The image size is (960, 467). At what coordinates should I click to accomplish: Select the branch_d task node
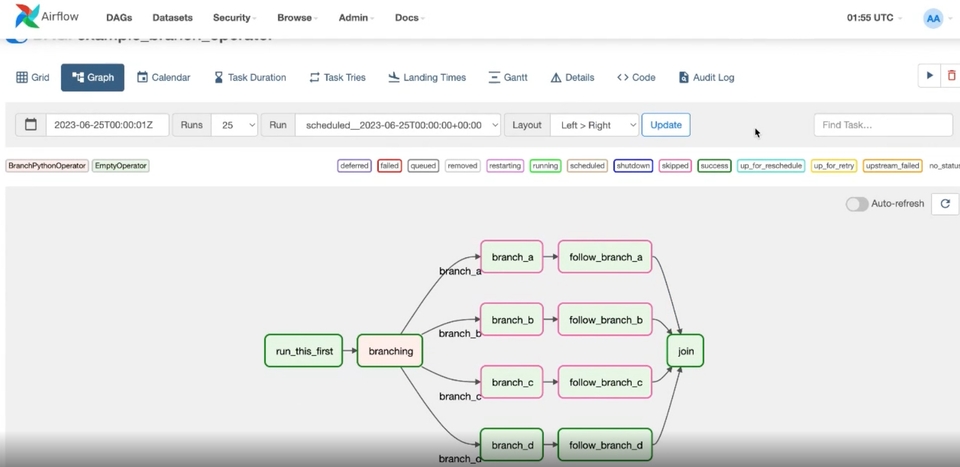tap(512, 445)
